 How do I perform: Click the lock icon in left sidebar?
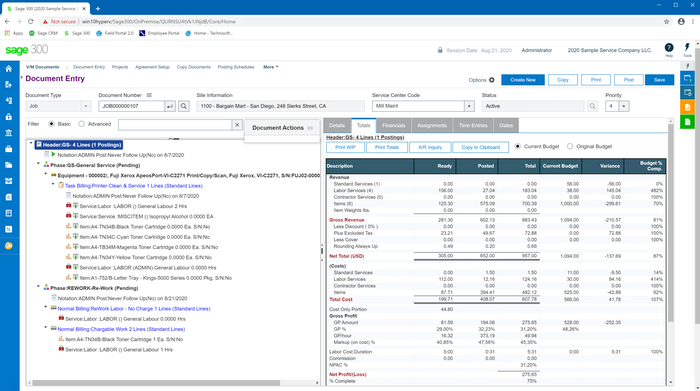tap(8, 117)
